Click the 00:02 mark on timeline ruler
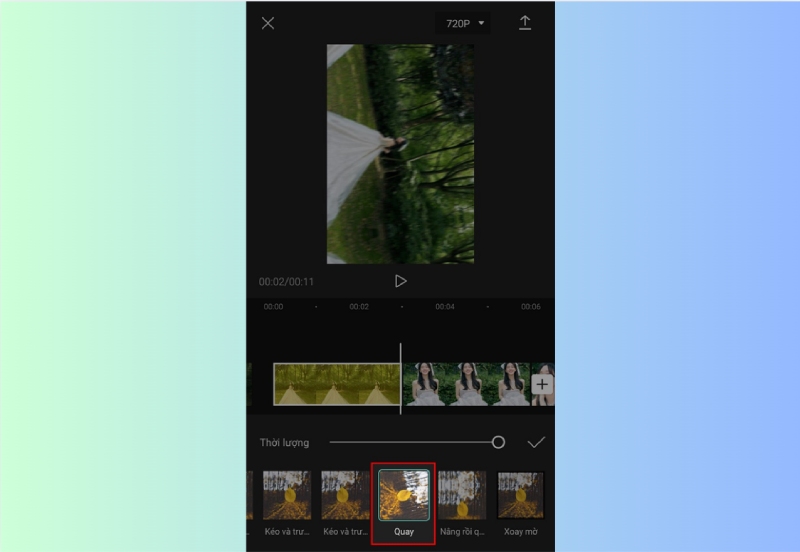 coord(359,307)
